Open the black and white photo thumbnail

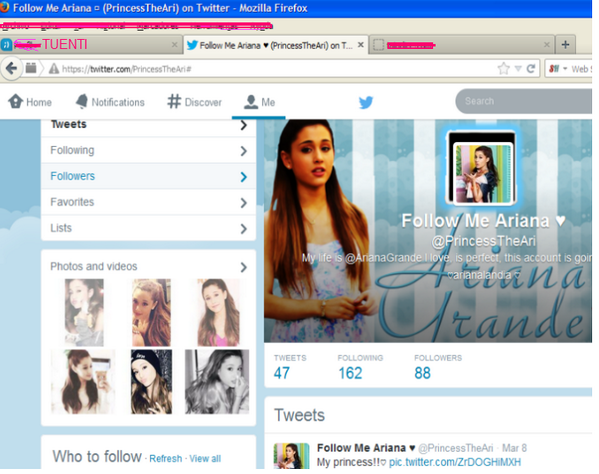tap(217, 382)
